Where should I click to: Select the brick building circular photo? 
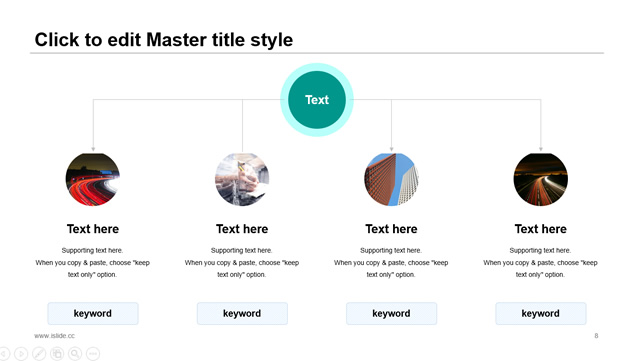[x=391, y=179]
